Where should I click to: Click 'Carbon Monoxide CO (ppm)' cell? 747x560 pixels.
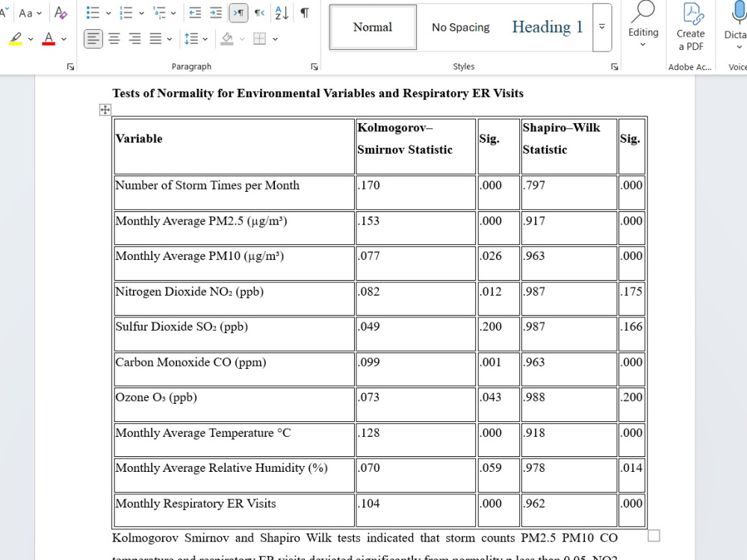[x=235, y=369]
